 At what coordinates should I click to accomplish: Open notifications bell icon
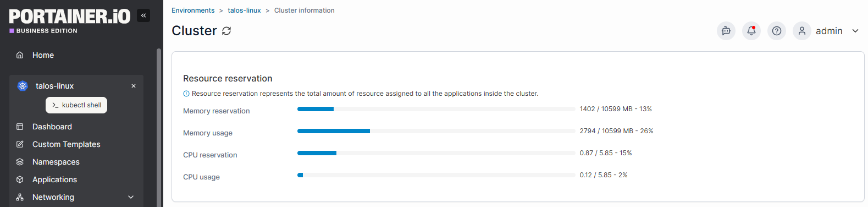click(751, 31)
